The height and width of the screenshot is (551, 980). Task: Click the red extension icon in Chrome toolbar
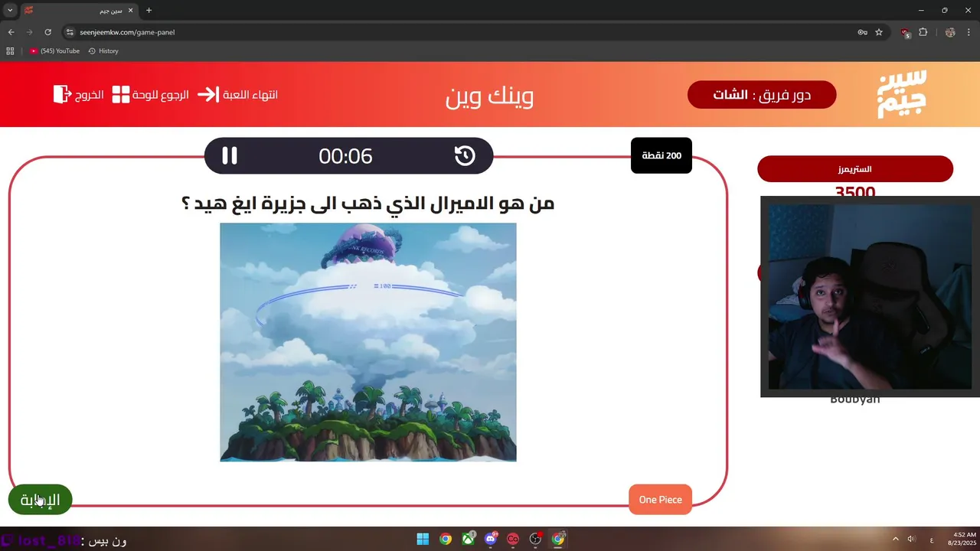(906, 32)
